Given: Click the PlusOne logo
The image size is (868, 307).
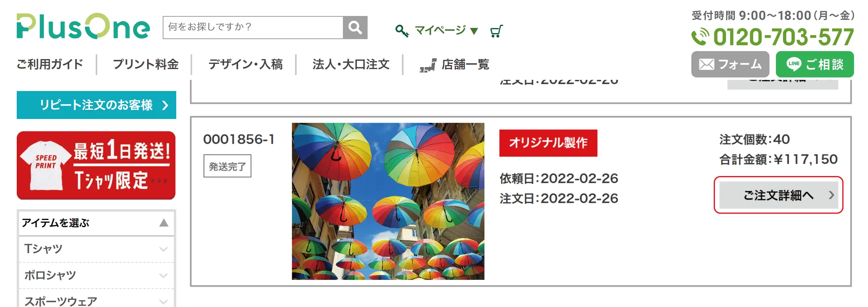Looking at the screenshot, I should coord(83,26).
